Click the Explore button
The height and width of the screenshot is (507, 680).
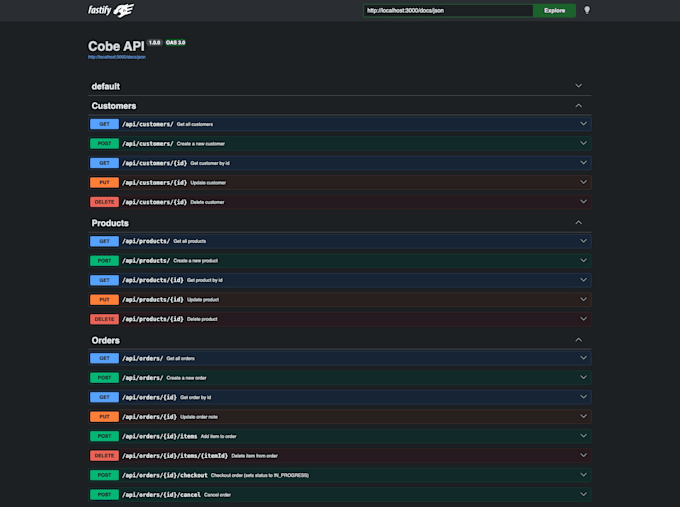tap(554, 10)
